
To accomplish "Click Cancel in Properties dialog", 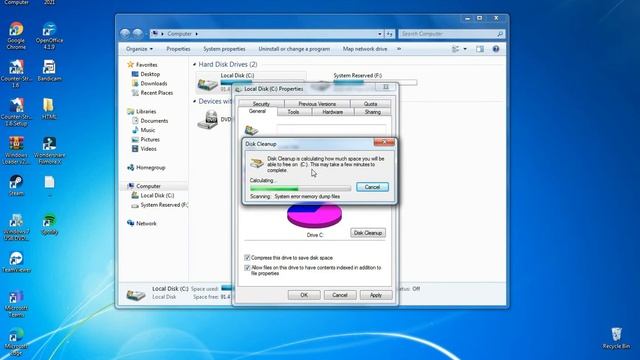I will click(340, 295).
